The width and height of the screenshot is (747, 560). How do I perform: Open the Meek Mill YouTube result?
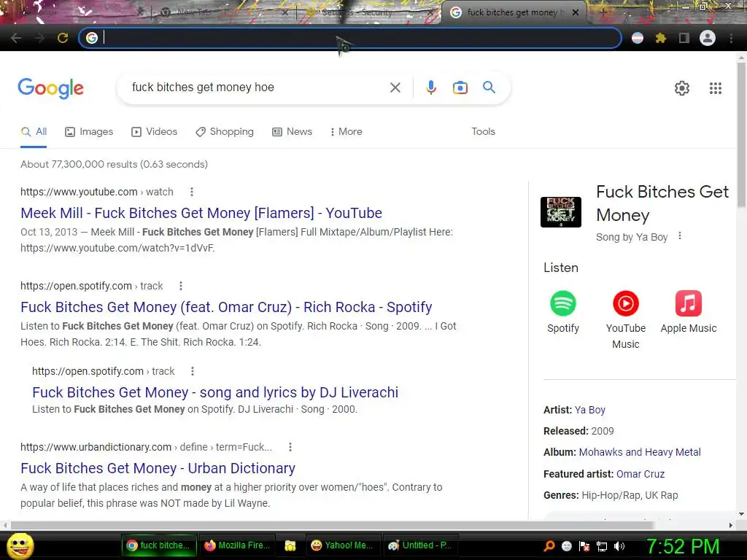pos(201,213)
